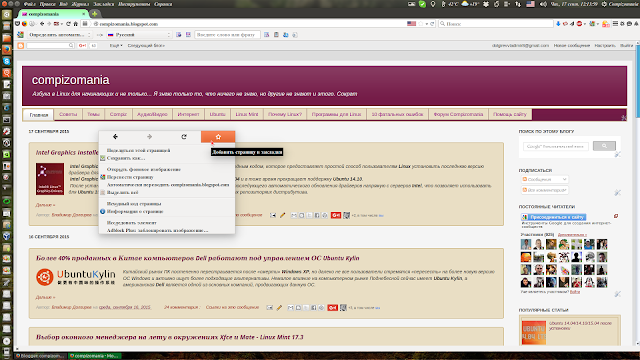Open the 'Главная' navigation tab
Image resolution: width=640 pixels, height=360 pixels.
(39, 115)
